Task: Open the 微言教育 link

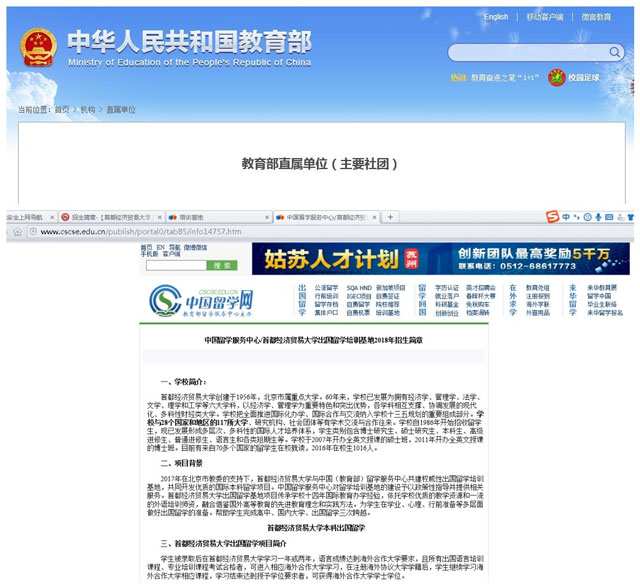Action: point(596,17)
